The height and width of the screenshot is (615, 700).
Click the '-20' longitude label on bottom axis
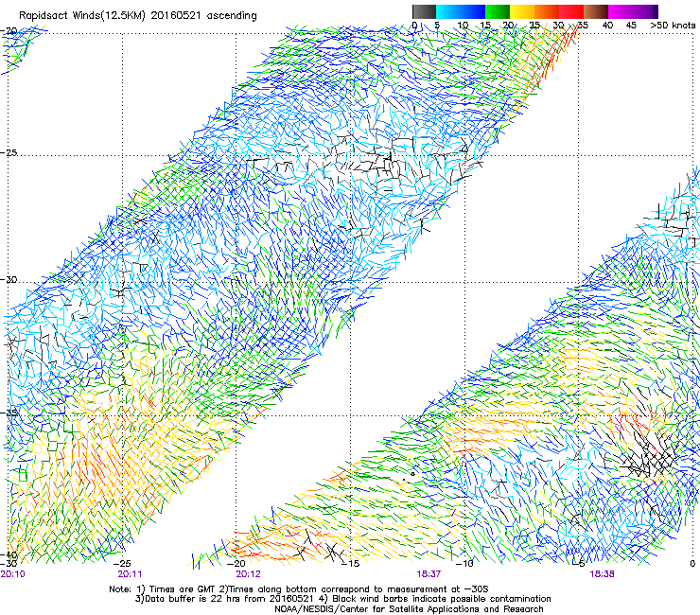[x=236, y=563]
